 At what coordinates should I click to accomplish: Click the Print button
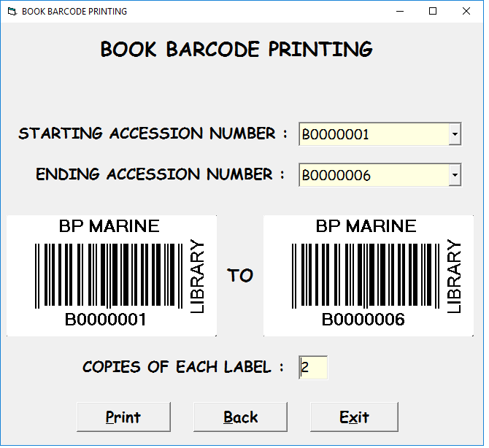[123, 417]
